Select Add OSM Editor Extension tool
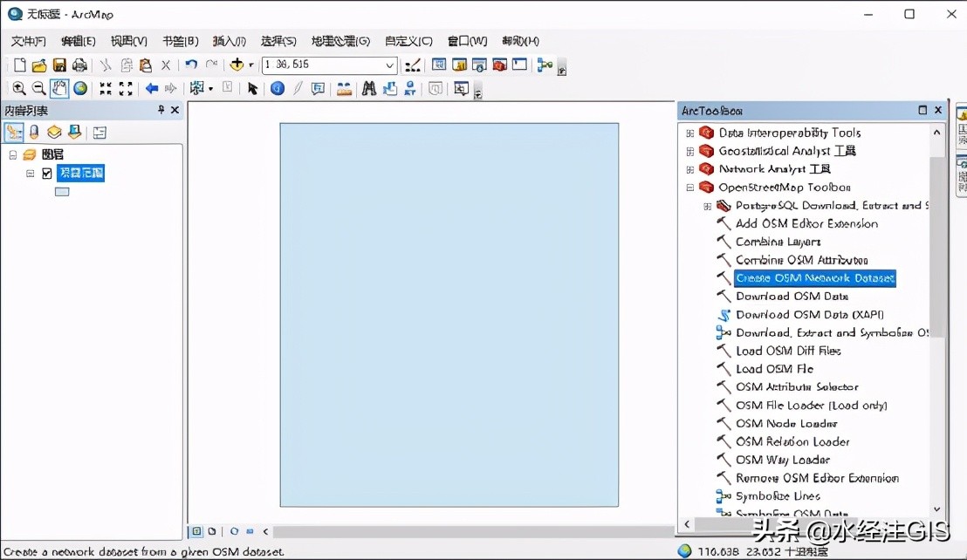 click(806, 223)
